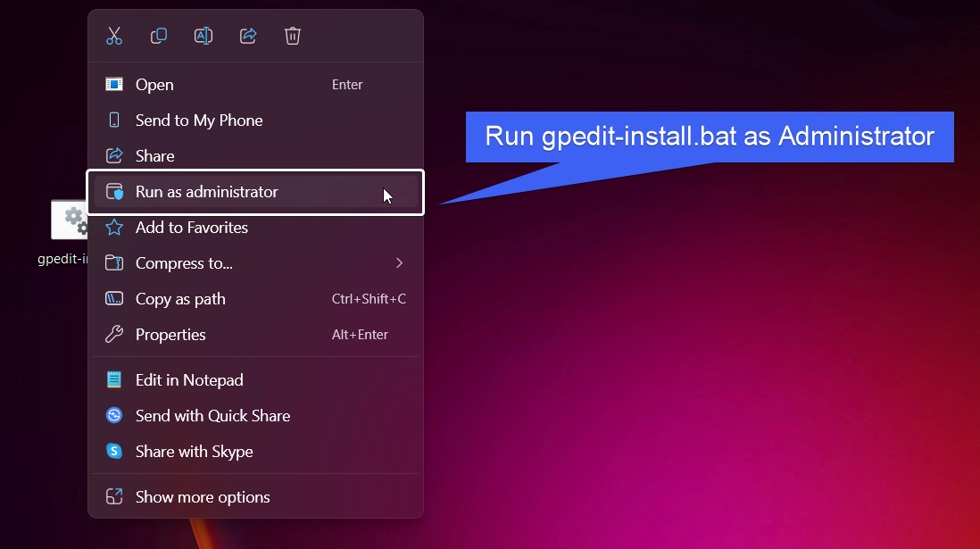
Task: Click the path icon beside Copy as path
Action: (114, 299)
